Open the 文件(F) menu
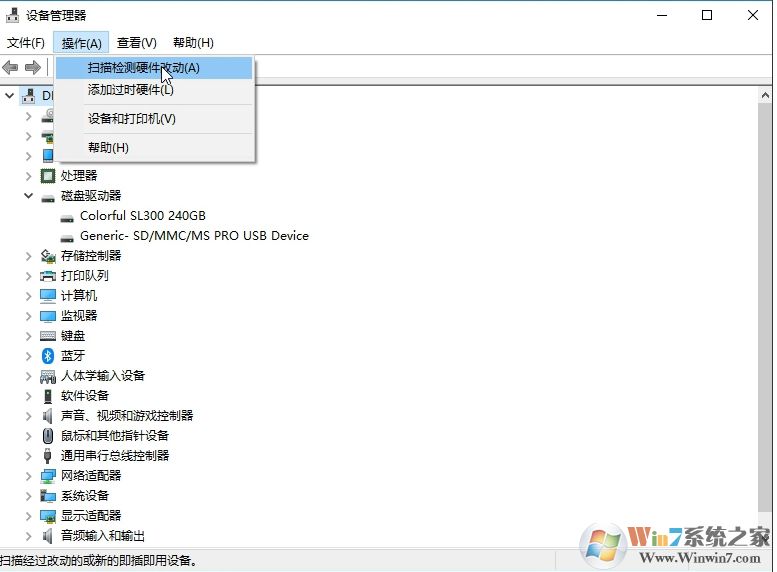777x572 pixels. (x=26, y=43)
